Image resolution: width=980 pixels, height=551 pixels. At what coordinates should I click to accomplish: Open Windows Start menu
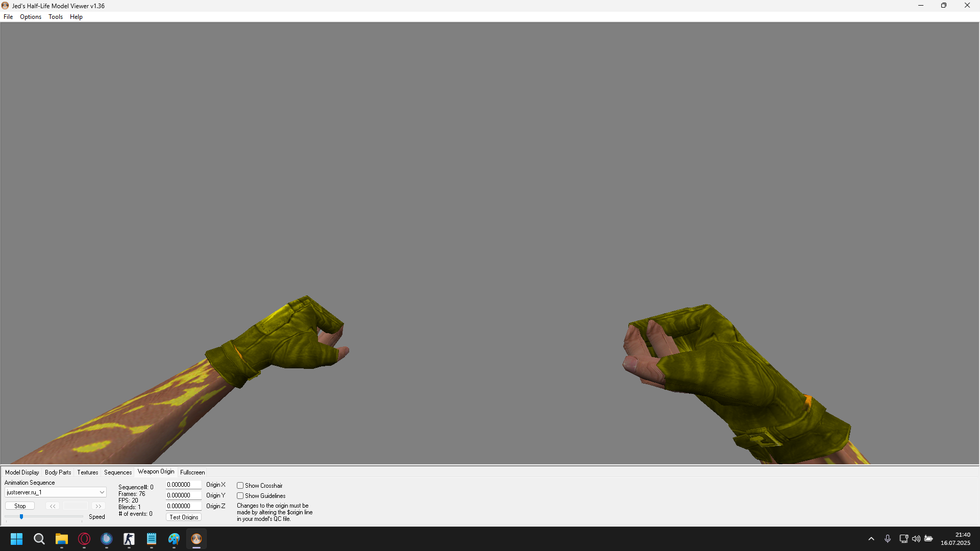[17, 539]
